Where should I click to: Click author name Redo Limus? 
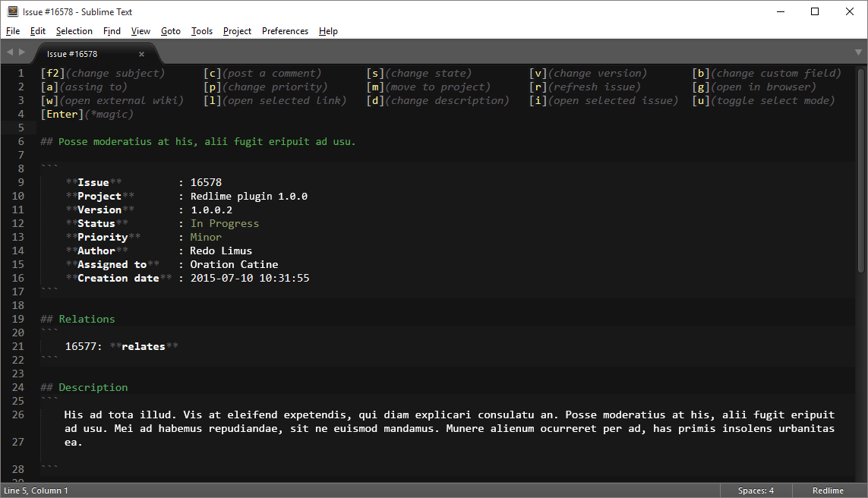click(221, 251)
